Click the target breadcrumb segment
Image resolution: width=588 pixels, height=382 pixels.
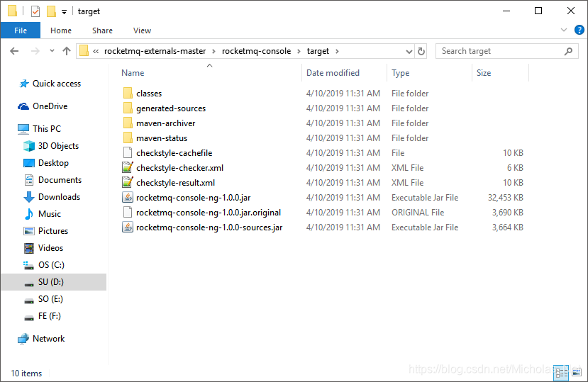318,51
